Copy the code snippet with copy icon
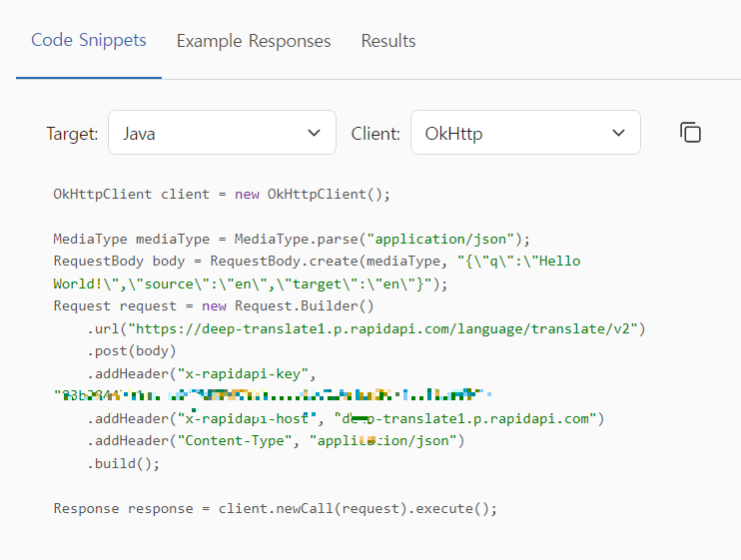This screenshot has height=560, width=741. pyautogui.click(x=690, y=132)
